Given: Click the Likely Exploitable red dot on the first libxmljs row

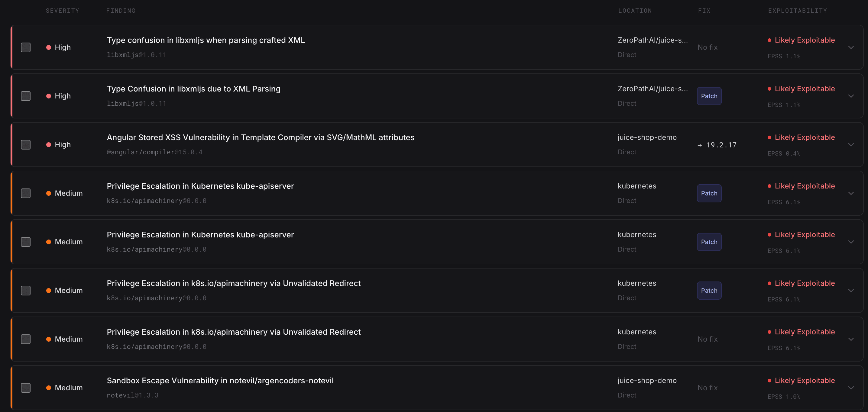Looking at the screenshot, I should [769, 40].
